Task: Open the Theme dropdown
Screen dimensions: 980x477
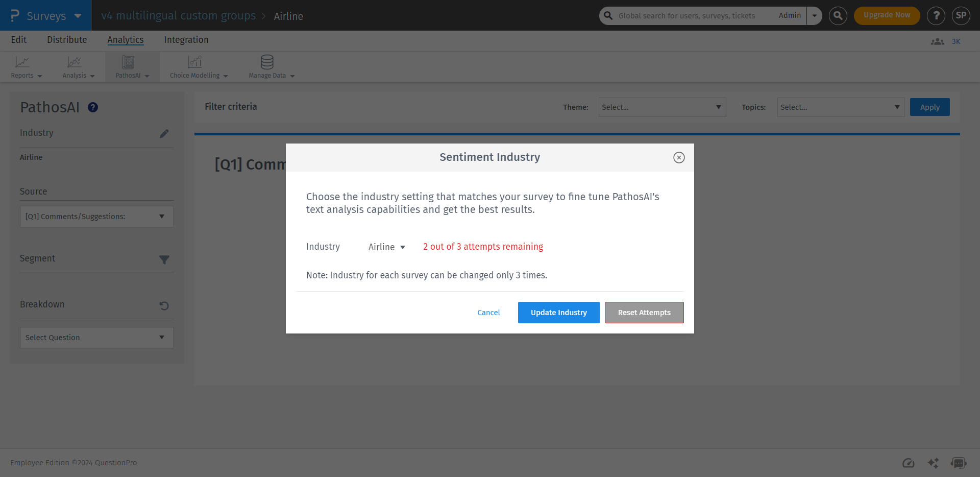Action: tap(661, 107)
